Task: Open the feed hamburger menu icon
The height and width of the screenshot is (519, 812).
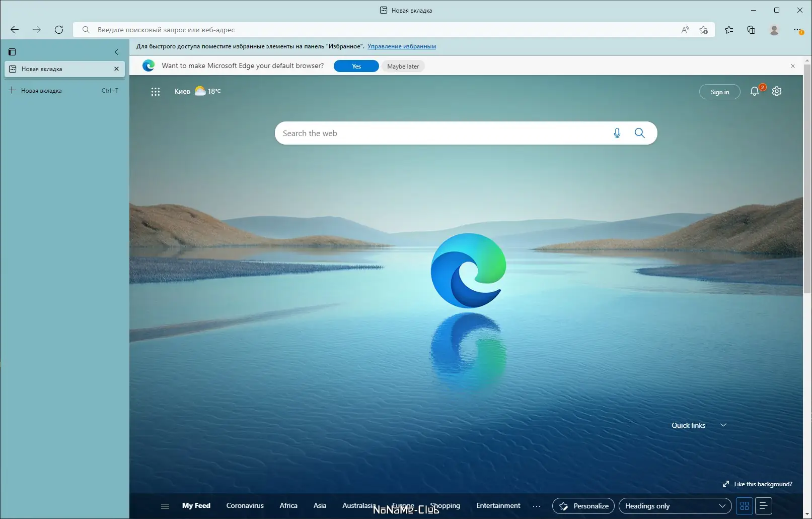Action: point(165,506)
